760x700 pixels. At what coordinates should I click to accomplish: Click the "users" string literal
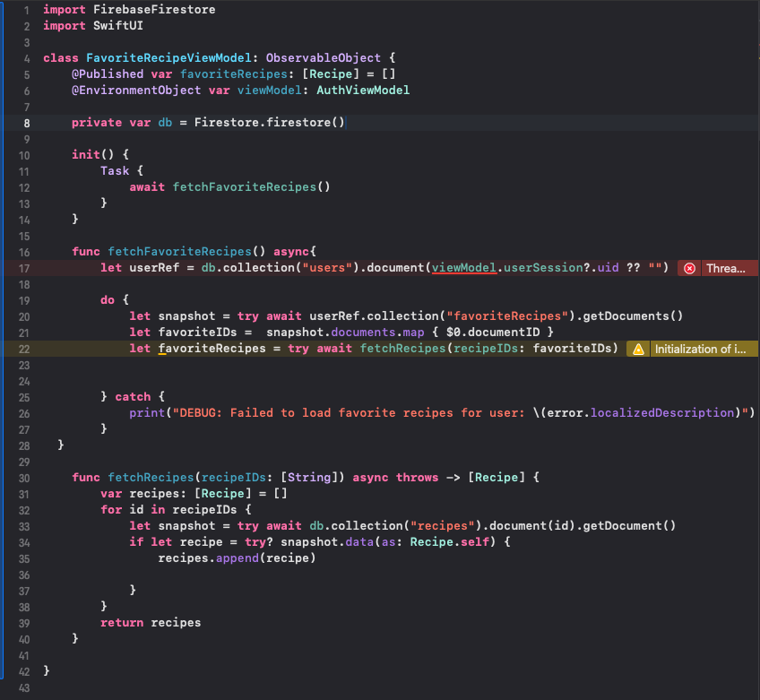pos(327,268)
